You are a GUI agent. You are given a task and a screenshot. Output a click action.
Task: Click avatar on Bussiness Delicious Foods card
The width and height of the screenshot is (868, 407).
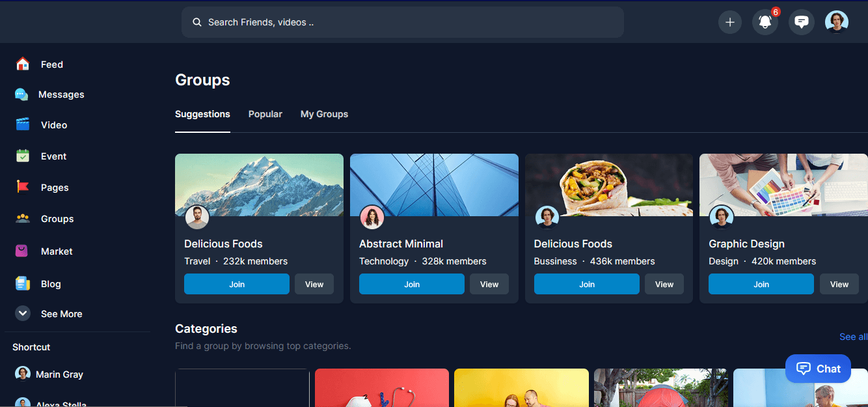point(547,218)
